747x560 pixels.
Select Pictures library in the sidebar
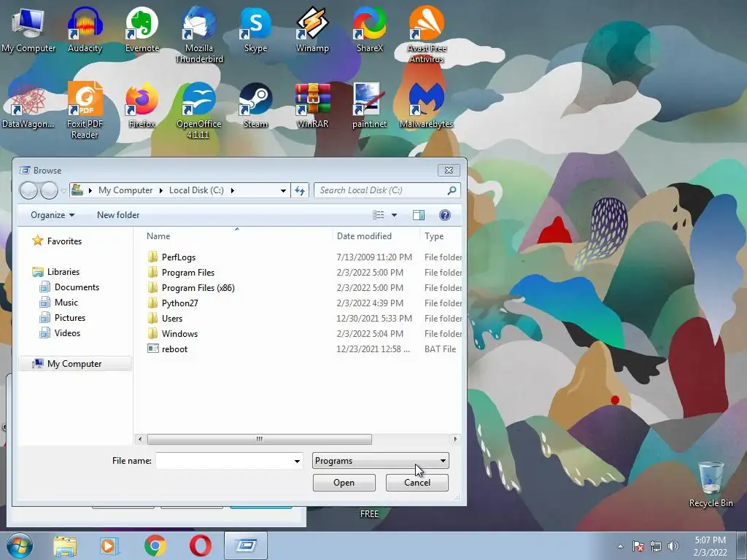[70, 318]
